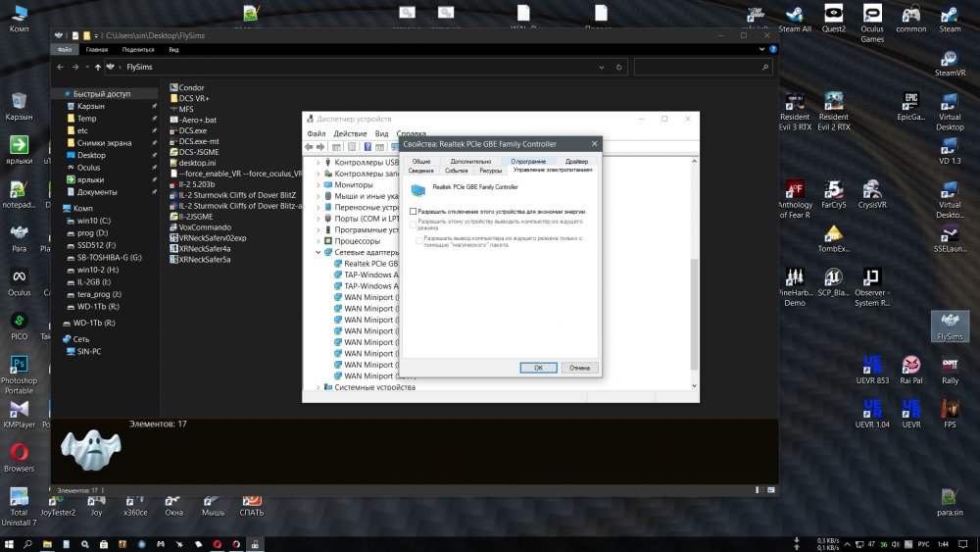Expand the Системные устройства category
Screen dimensions: 980x552
(x=318, y=387)
